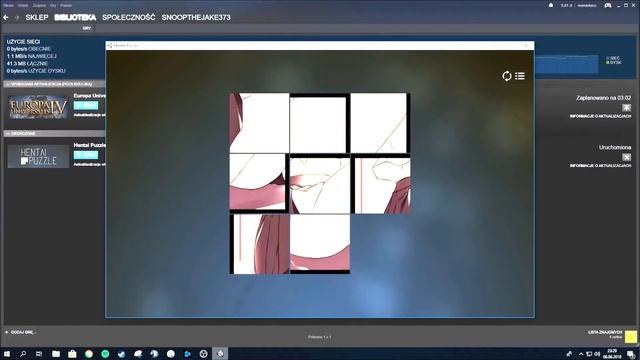This screenshot has height=360, width=640.
Task: Open Steam notifications icon in the header
Action: [551, 5]
